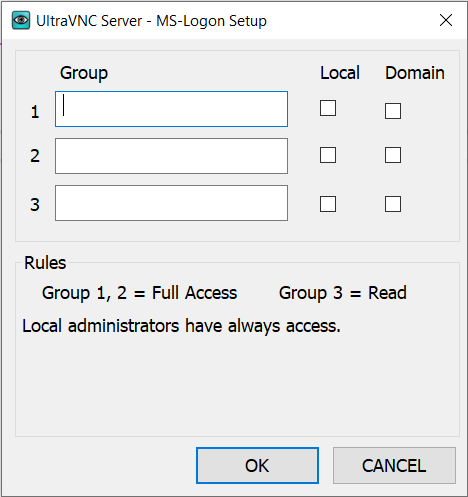468x497 pixels.
Task: Mark group 3 as Local
Action: click(x=328, y=204)
